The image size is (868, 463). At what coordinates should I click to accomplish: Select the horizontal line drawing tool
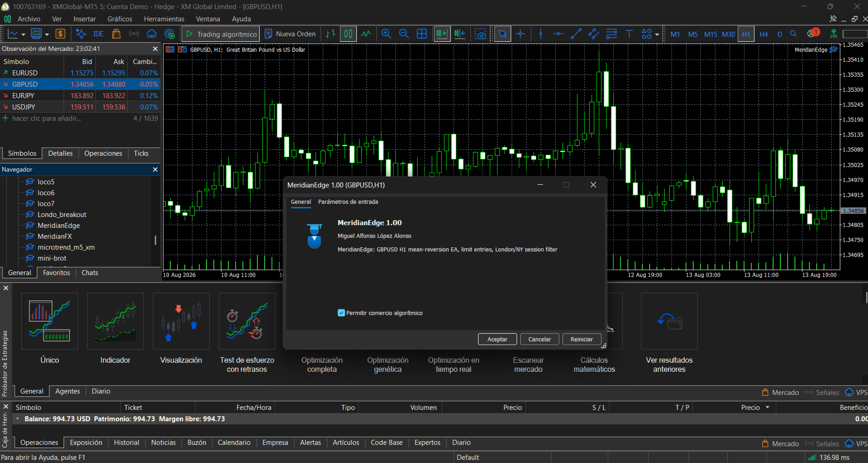tap(558, 34)
